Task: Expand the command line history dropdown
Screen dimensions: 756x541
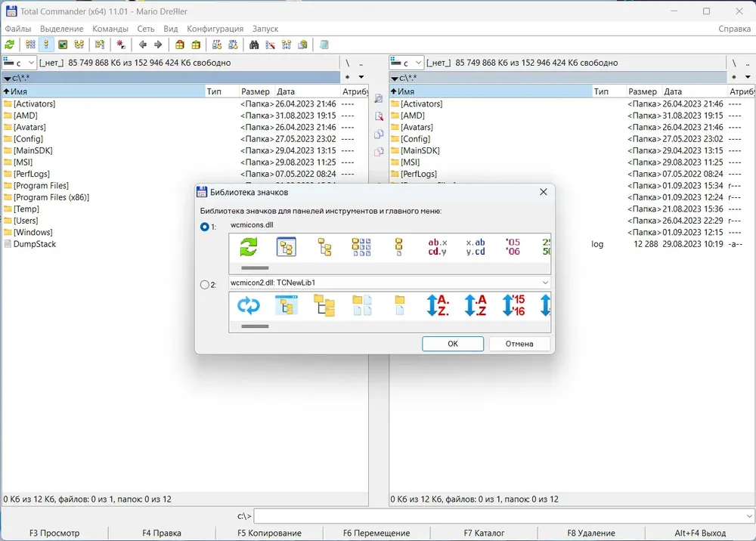Action: point(749,516)
